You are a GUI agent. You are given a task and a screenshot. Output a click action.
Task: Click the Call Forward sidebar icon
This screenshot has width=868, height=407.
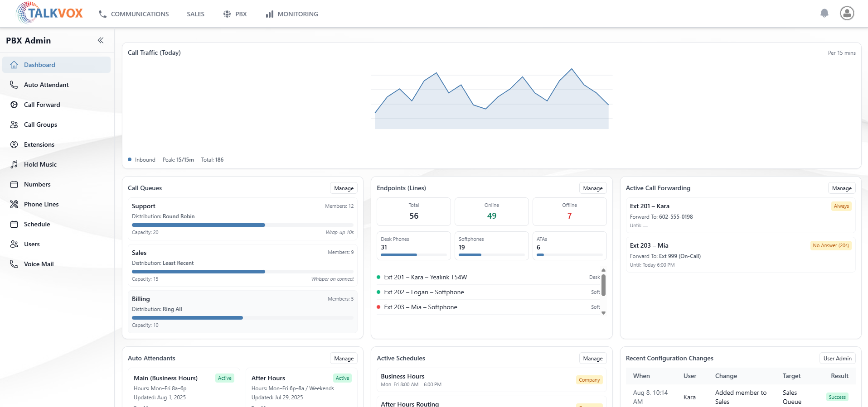coord(14,105)
